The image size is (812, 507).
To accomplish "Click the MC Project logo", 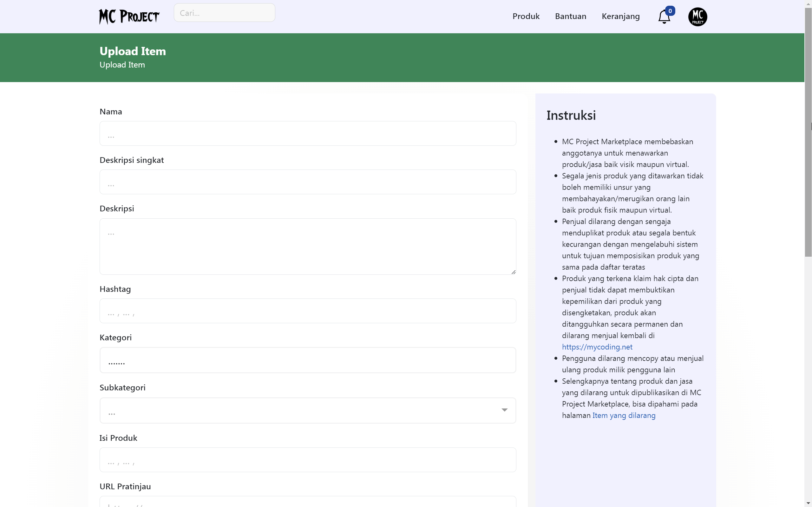I will pos(129,16).
